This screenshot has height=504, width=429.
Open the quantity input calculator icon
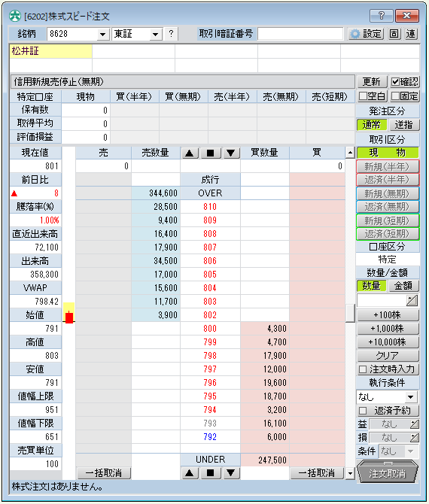click(x=412, y=301)
